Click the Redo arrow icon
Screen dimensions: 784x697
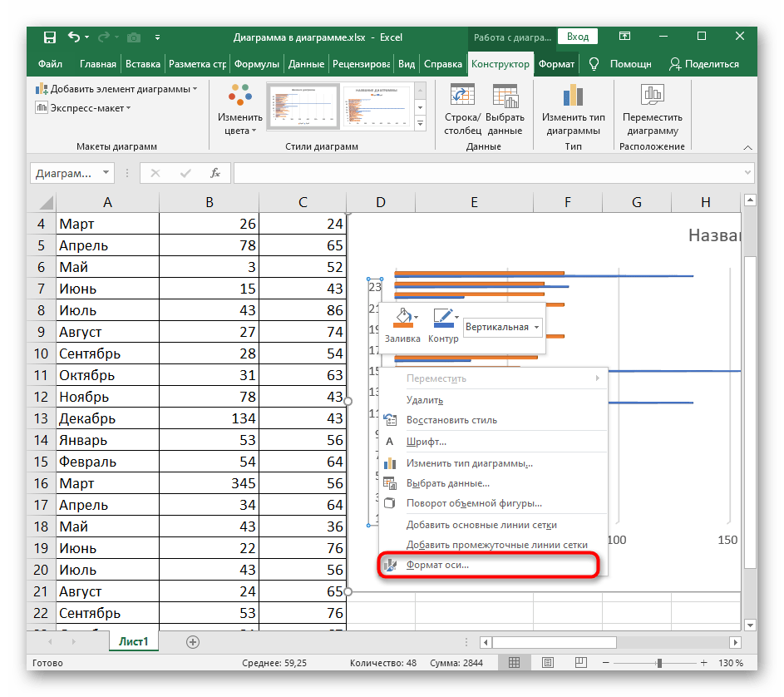point(104,37)
